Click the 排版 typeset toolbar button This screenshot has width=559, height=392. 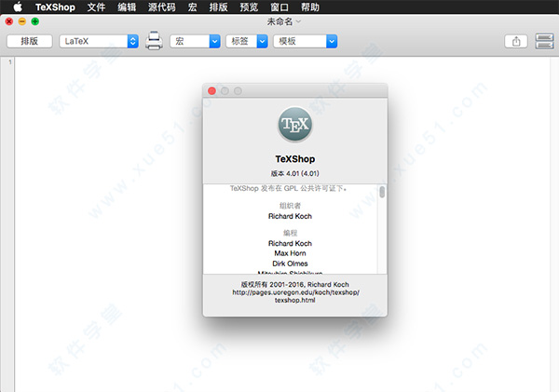click(30, 41)
